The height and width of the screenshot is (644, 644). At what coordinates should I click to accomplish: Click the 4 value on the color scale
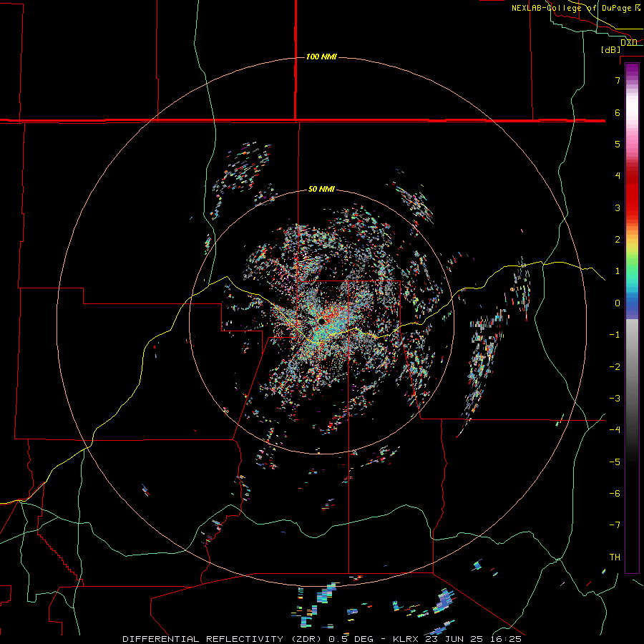click(x=618, y=176)
